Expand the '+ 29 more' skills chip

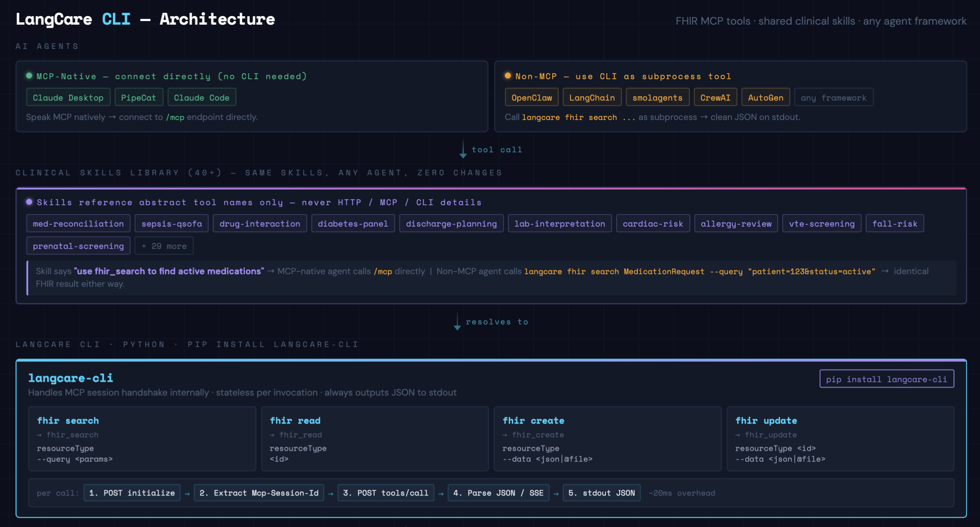pos(164,246)
